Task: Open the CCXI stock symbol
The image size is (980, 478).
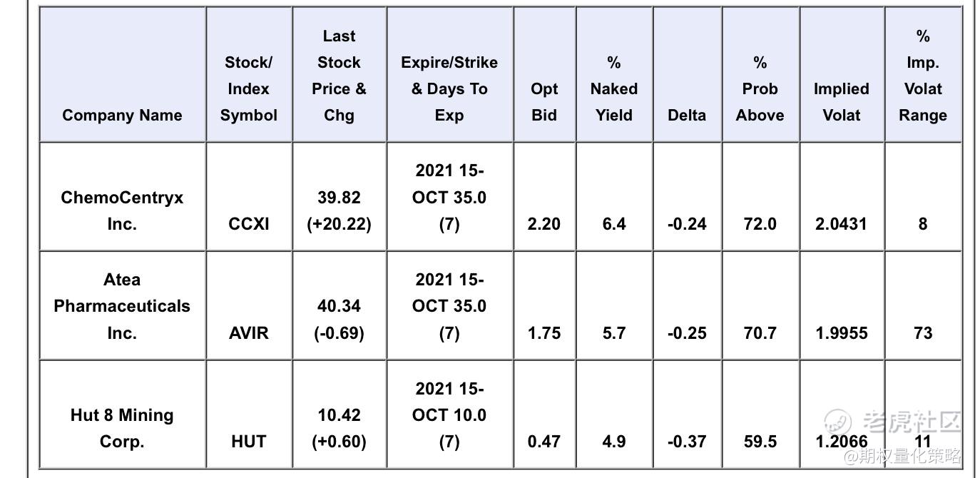Action: [249, 224]
